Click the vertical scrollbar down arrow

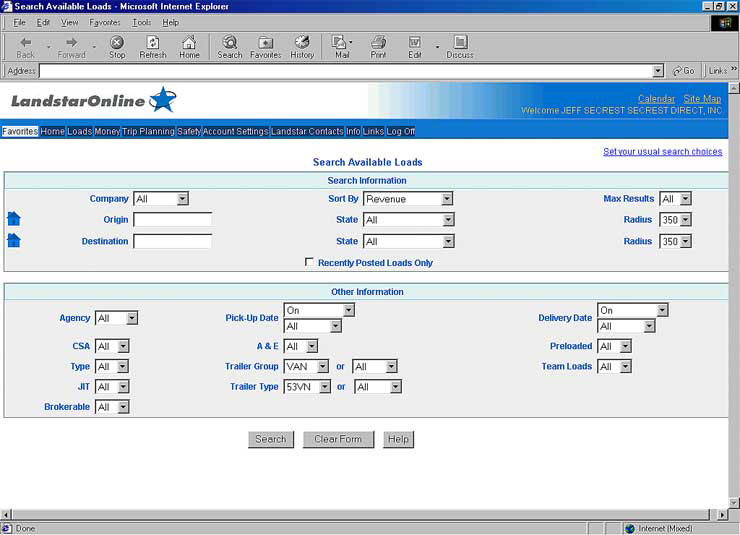734,503
